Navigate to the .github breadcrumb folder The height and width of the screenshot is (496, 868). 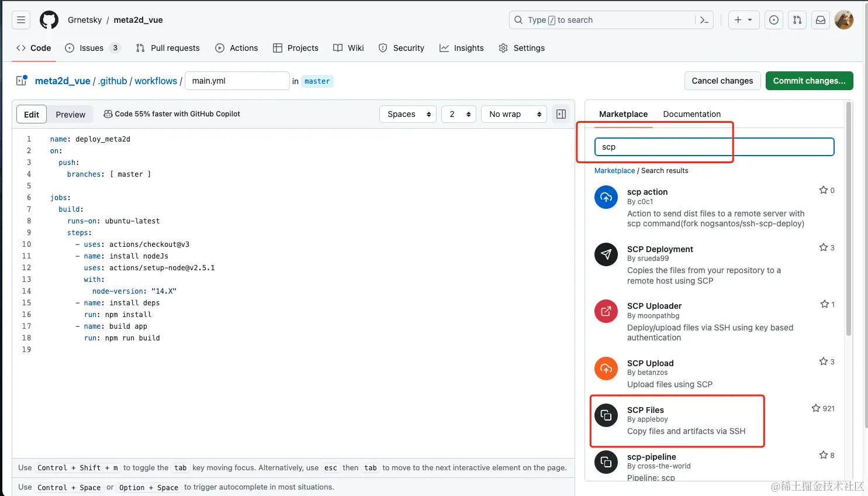tap(112, 81)
